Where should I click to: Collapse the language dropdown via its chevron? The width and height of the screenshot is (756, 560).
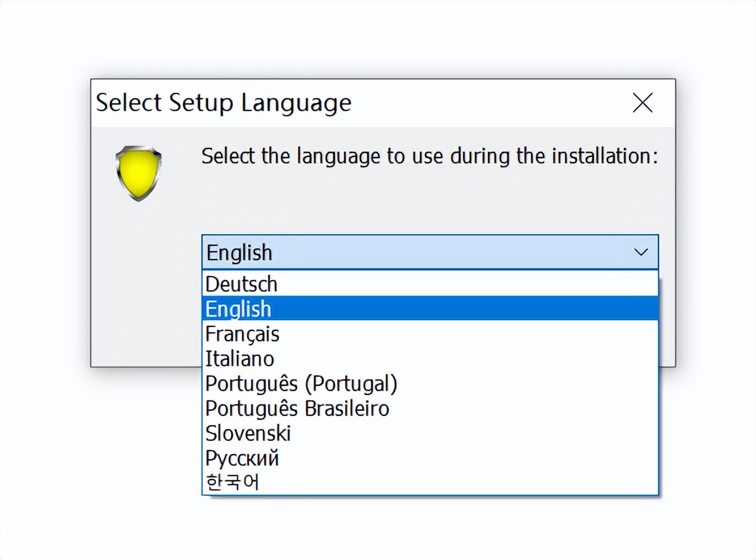click(640, 252)
